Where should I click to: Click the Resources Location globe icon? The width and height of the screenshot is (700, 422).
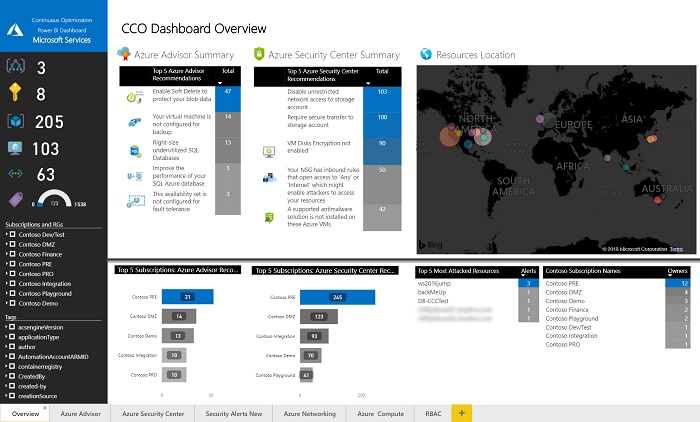(426, 54)
